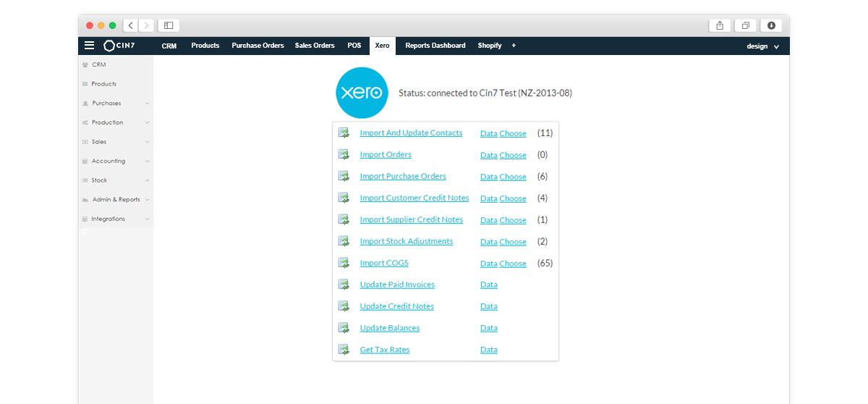Add a new tab with the plus
Image resolution: width=868 pixels, height=404 pixels.
[x=514, y=46]
